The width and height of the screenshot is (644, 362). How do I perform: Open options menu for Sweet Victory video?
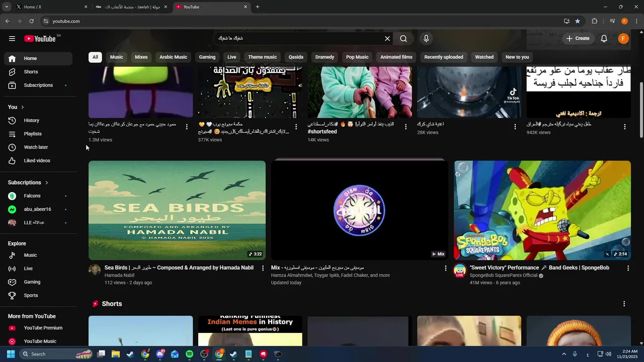pos(628,268)
